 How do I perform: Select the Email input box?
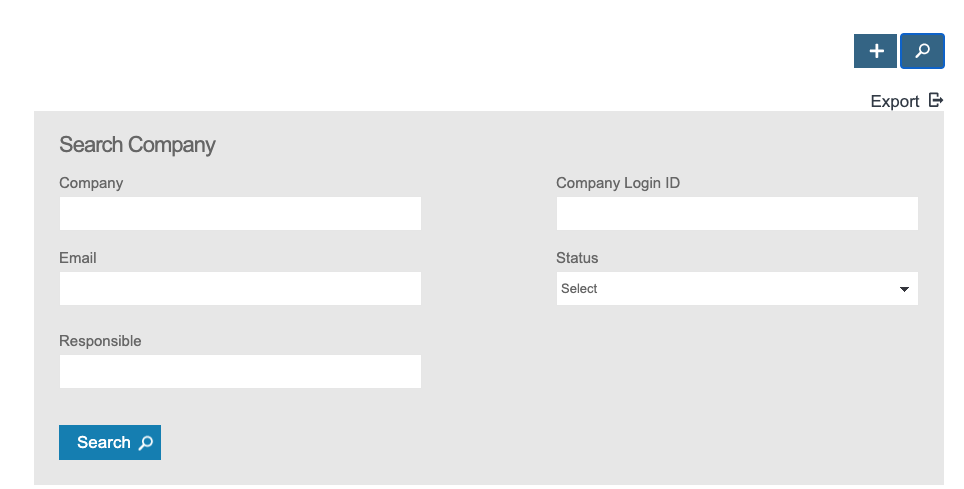tap(240, 288)
